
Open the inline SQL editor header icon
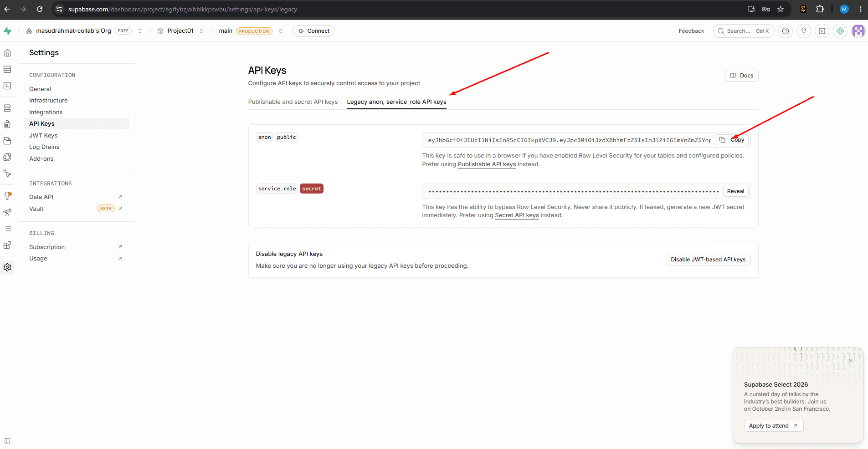pos(822,31)
